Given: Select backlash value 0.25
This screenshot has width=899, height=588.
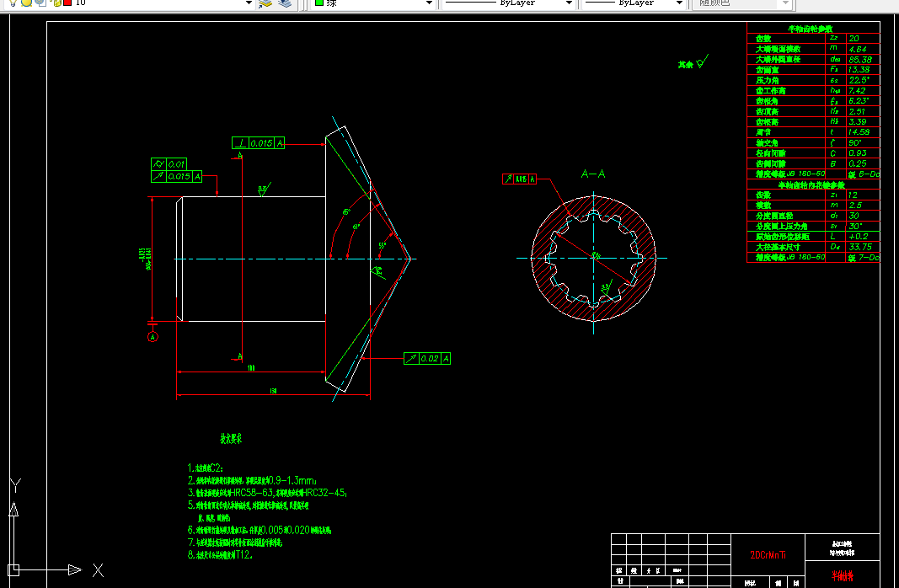Looking at the screenshot, I should [857, 163].
